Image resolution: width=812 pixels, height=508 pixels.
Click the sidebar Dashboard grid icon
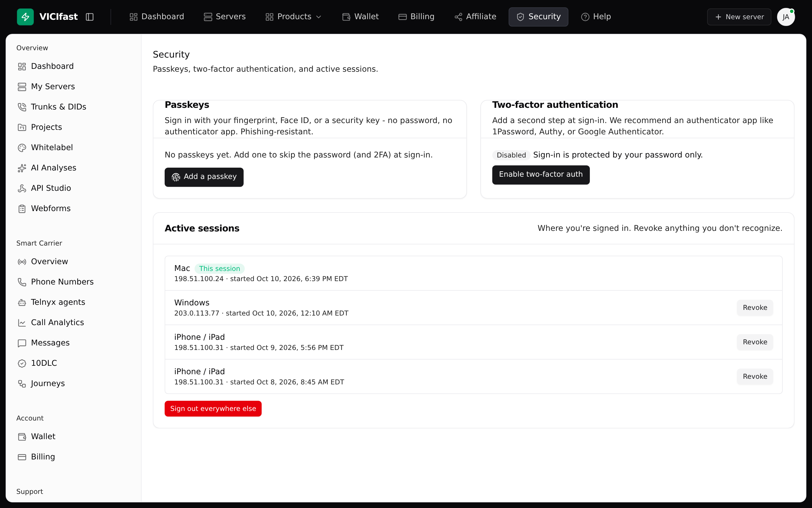22,67
